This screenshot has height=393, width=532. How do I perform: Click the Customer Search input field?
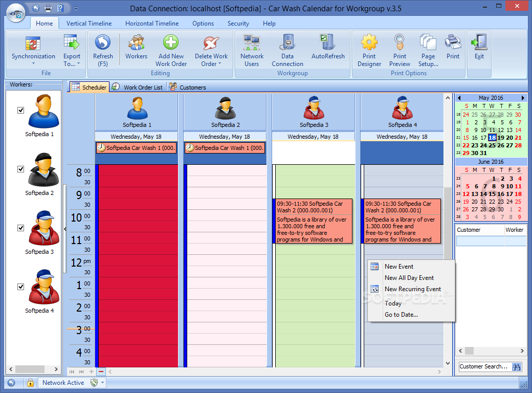(x=485, y=366)
